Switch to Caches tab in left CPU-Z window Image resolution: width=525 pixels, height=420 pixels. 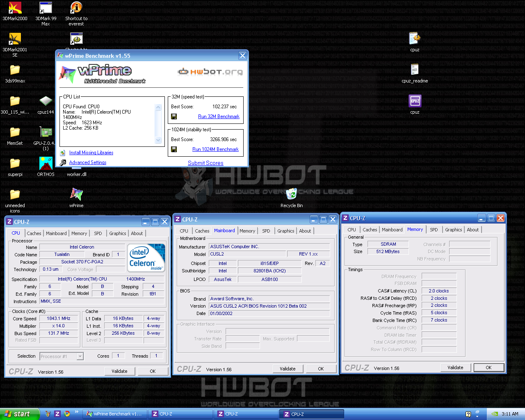(34, 233)
